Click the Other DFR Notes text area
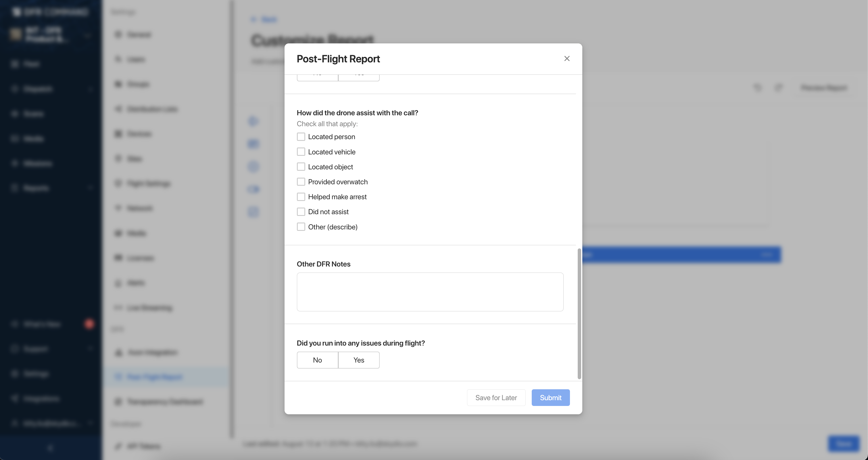This screenshot has height=460, width=868. [x=430, y=292]
